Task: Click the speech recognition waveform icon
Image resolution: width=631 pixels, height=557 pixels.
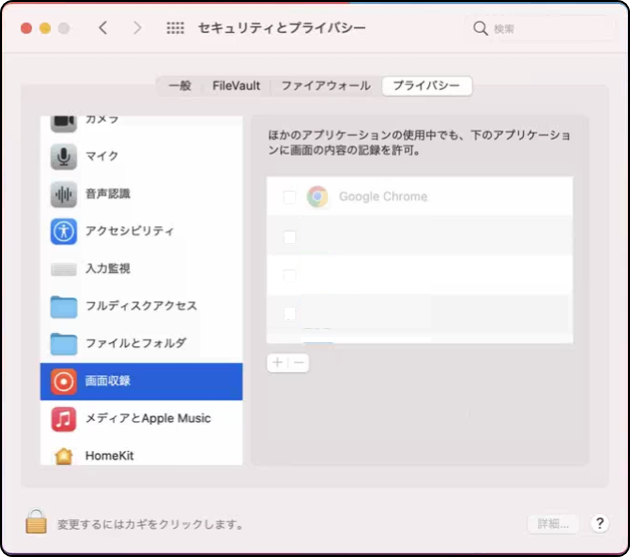Action: tap(64, 194)
